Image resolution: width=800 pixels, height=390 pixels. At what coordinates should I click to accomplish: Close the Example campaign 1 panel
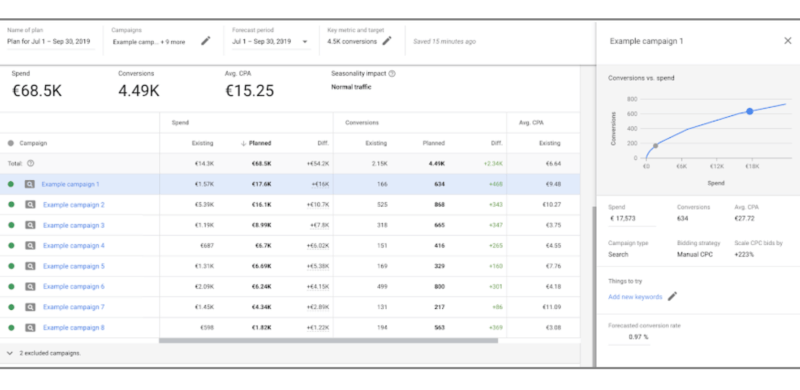click(787, 41)
